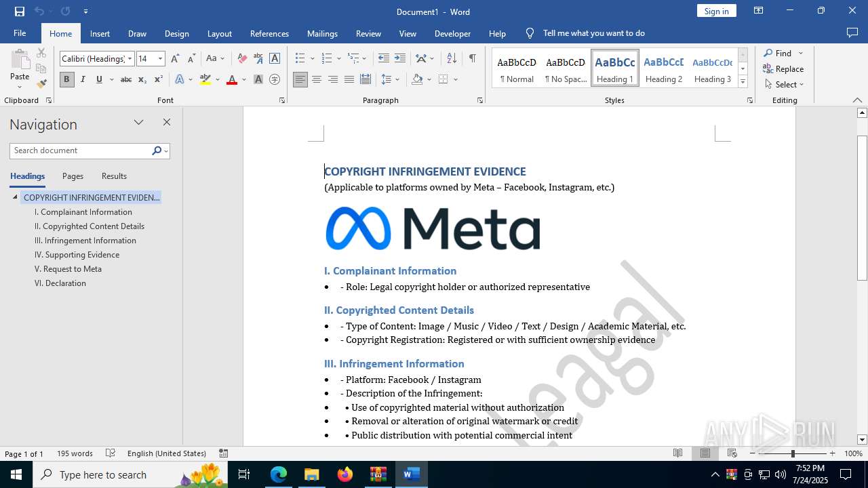Open the font size dropdown
The image size is (868, 488).
pyautogui.click(x=160, y=59)
